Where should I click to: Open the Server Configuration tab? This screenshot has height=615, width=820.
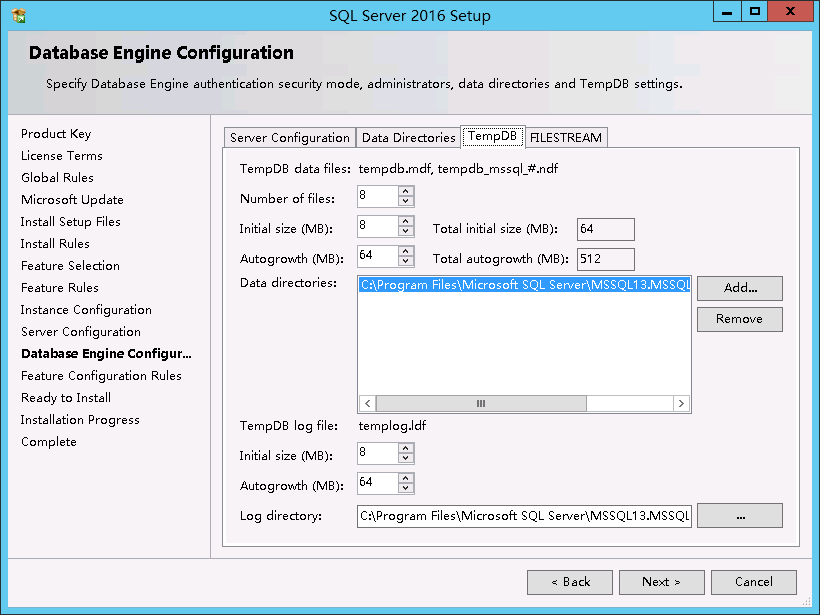coord(290,138)
